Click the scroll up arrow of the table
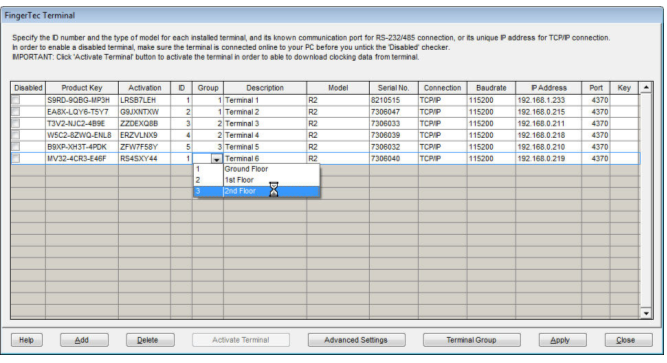Screen dimensions: 667x363 [x=646, y=88]
